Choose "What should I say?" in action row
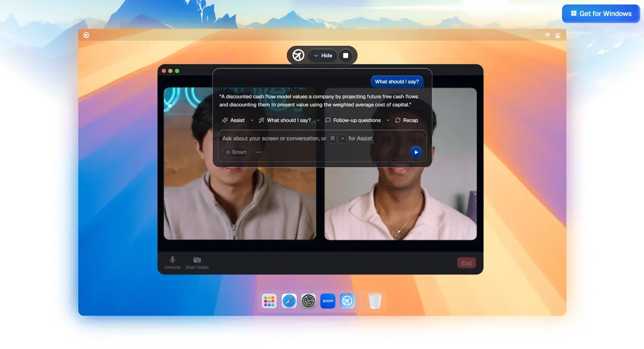The image size is (644, 349). (x=285, y=120)
